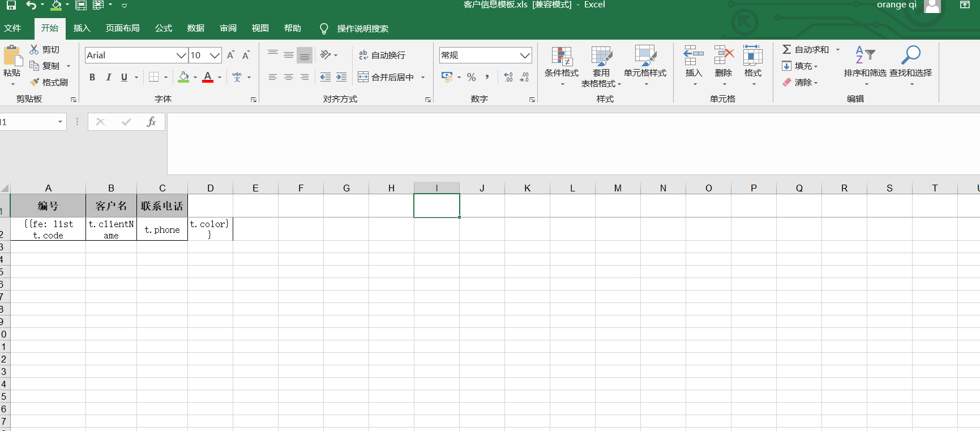The height and width of the screenshot is (431, 980).
Task: Toggle bottom vertical alignment
Action: coord(305,55)
